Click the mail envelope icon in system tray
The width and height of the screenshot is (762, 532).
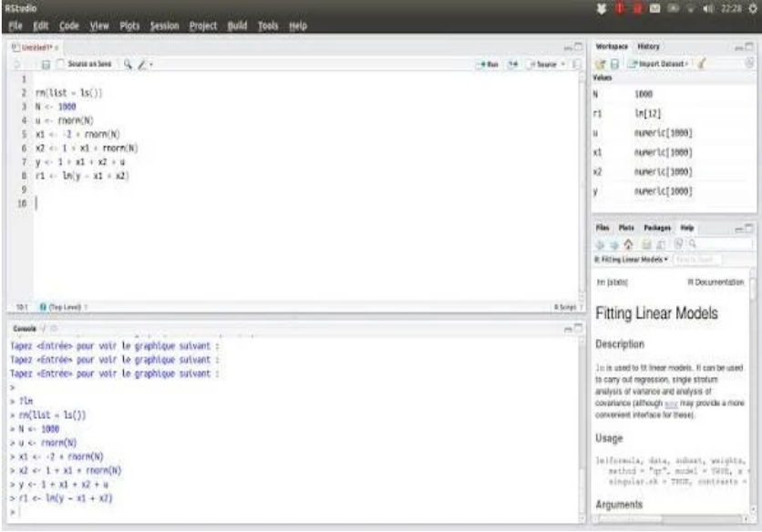[x=654, y=9]
